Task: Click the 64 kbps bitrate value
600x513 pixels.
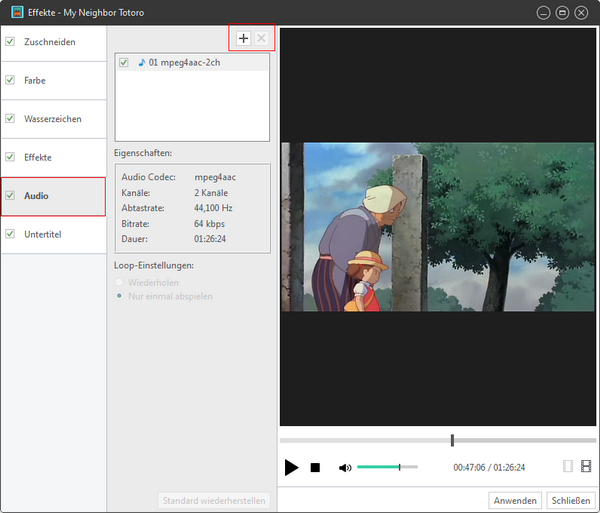Action: click(209, 223)
